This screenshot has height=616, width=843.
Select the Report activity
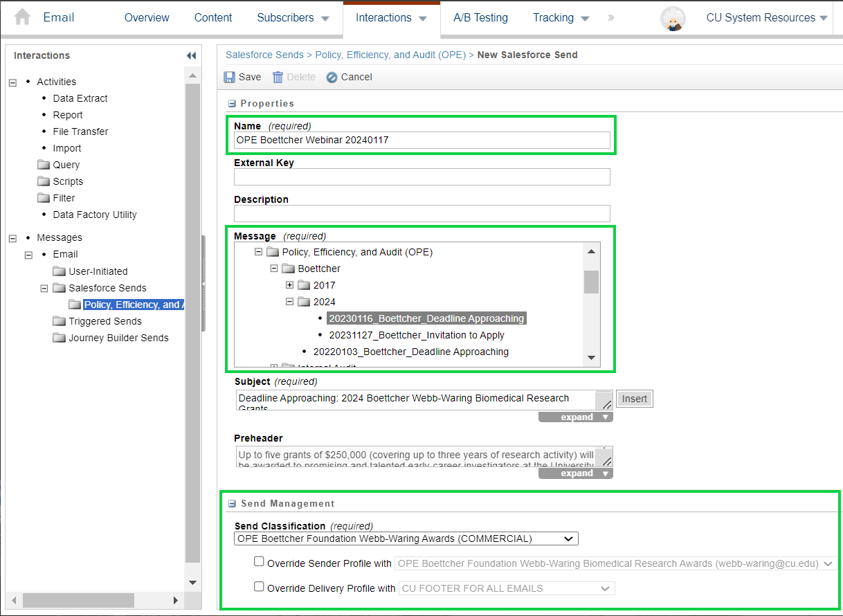[x=68, y=115]
